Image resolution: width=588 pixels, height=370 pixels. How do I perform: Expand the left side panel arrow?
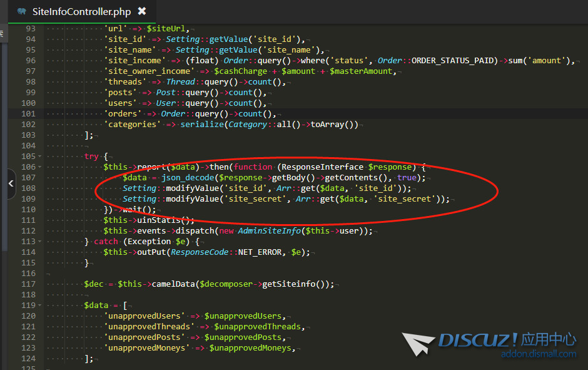(x=11, y=183)
